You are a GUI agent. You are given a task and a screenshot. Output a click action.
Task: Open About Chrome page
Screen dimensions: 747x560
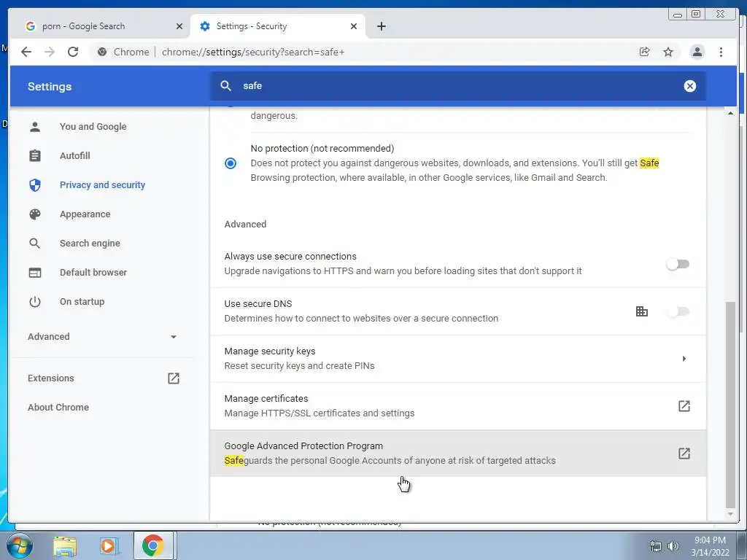58,407
